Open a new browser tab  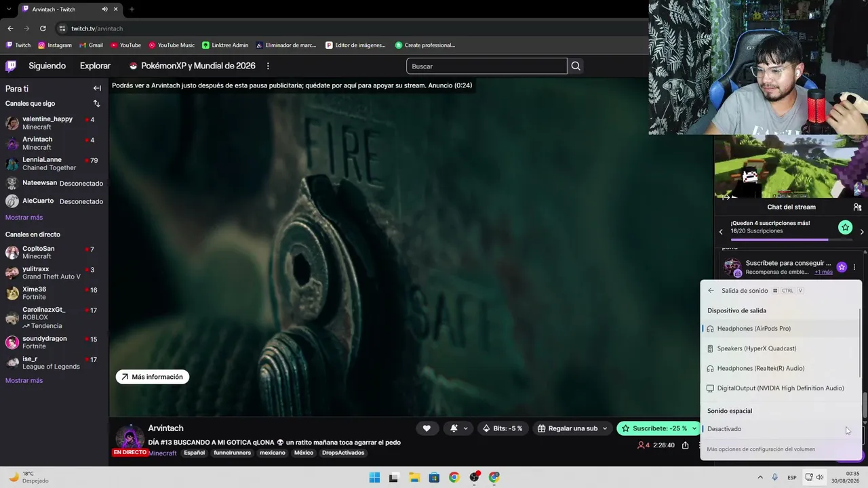pos(132,9)
